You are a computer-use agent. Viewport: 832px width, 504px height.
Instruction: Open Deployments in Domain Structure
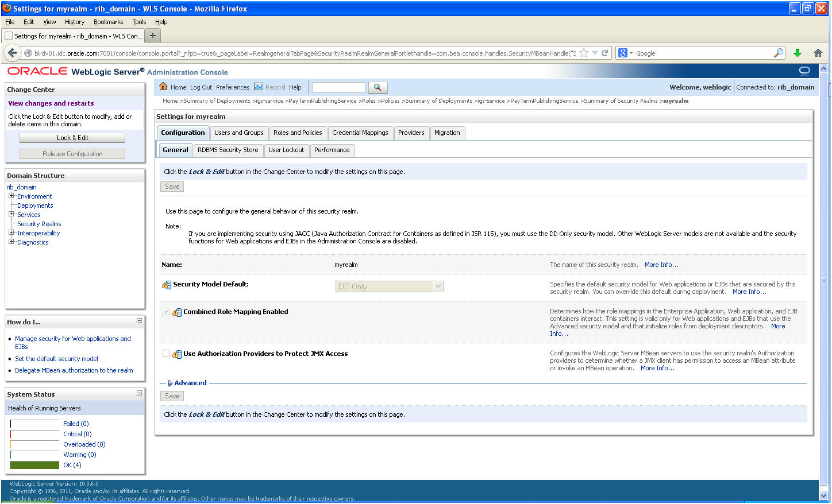(x=35, y=206)
